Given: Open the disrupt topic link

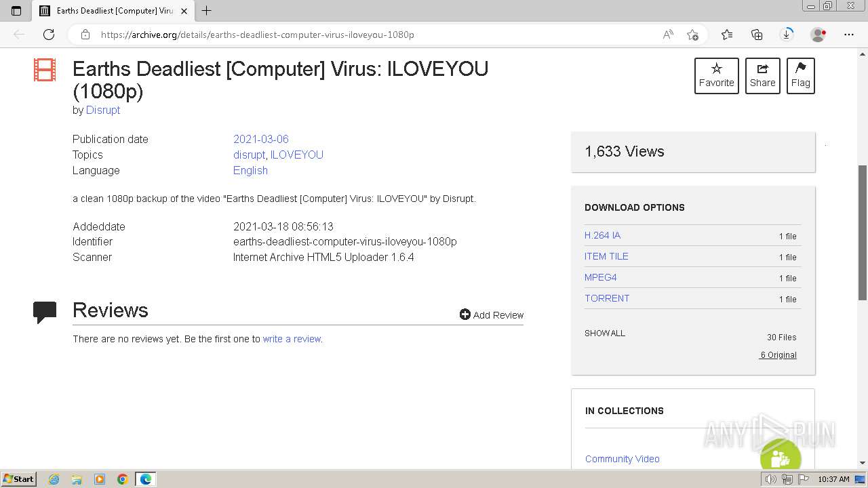Looking at the screenshot, I should (249, 155).
